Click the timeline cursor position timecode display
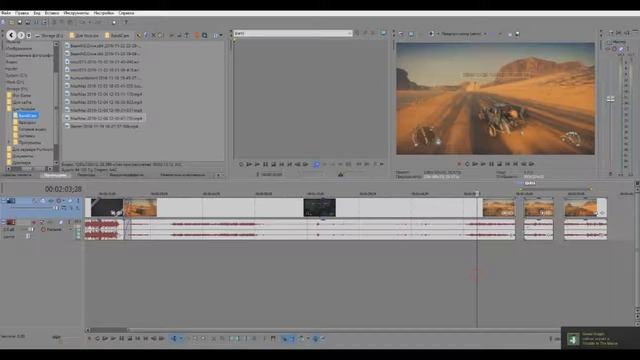Viewport: 640px width, 360px height. (x=63, y=189)
